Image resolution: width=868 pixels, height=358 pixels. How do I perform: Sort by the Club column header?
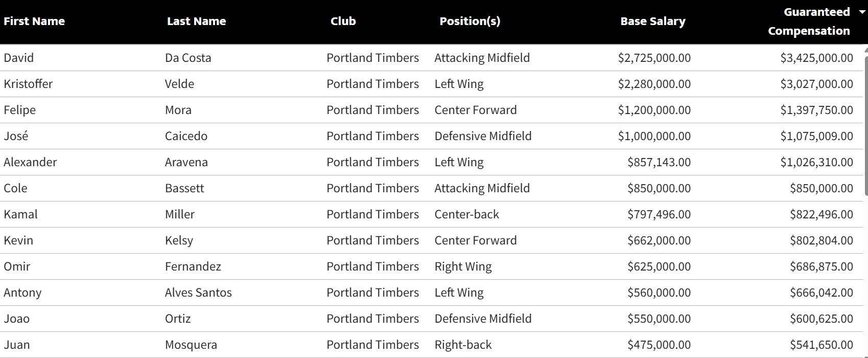343,21
